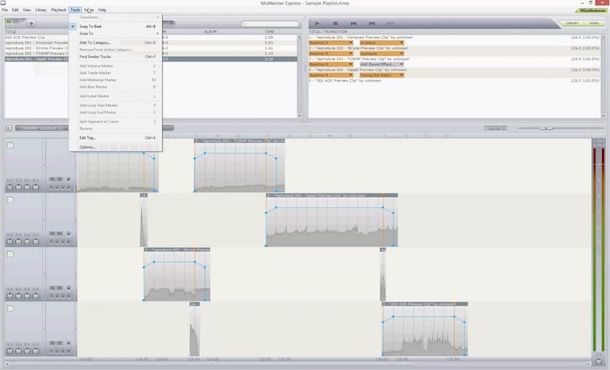
Task: Click the top timeline track's header icon
Action: pos(11,146)
